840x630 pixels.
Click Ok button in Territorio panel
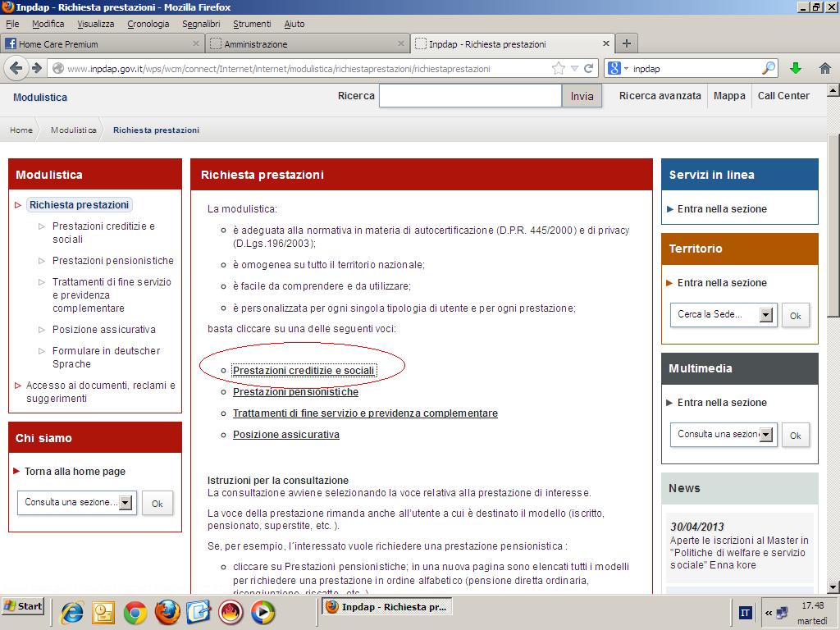click(796, 316)
